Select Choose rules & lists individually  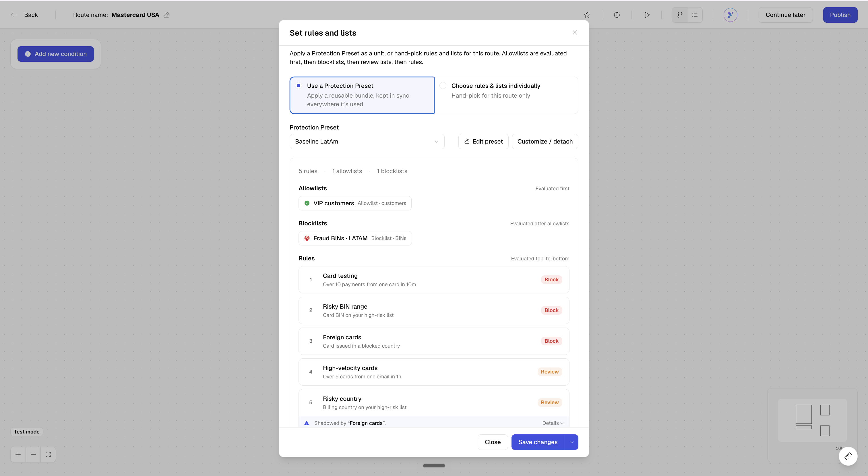click(x=506, y=95)
